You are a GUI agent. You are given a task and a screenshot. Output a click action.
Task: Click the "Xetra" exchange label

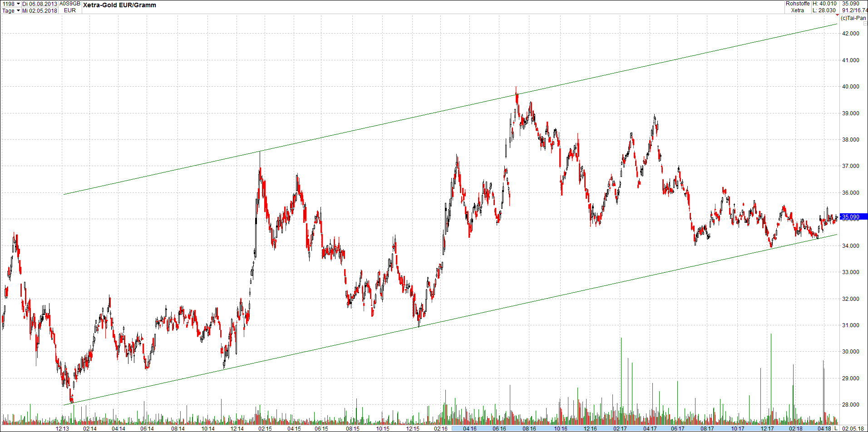click(x=798, y=10)
